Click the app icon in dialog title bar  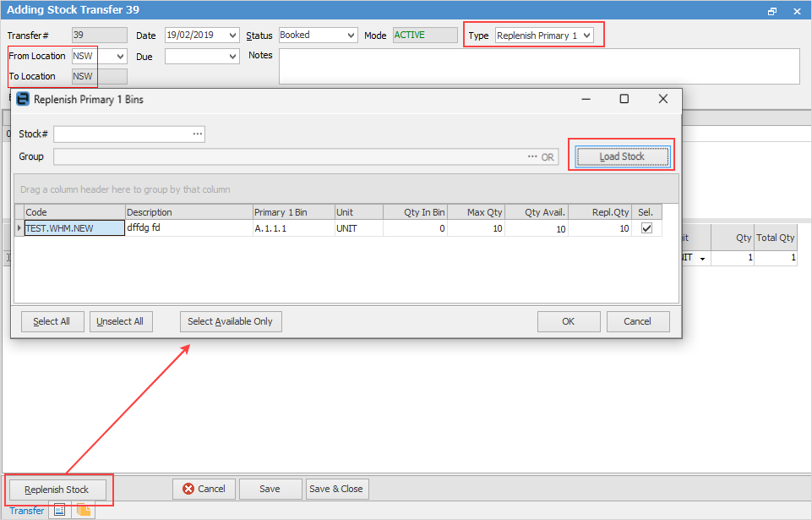pyautogui.click(x=24, y=99)
